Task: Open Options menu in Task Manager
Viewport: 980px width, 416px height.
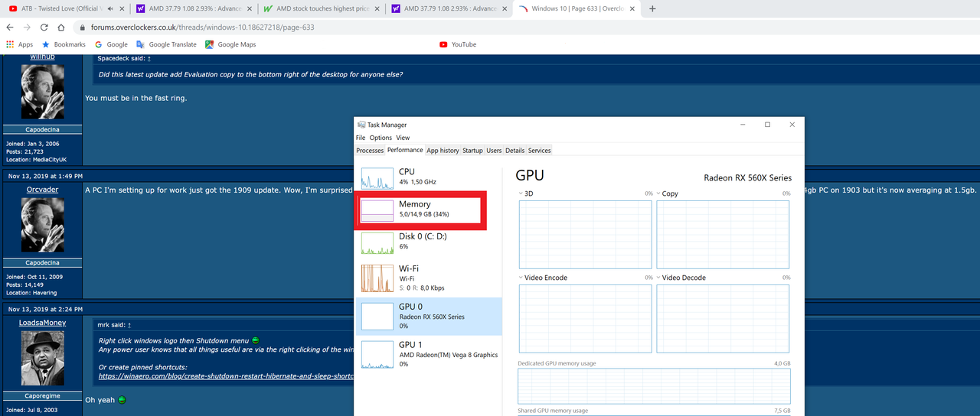Action: pos(381,138)
